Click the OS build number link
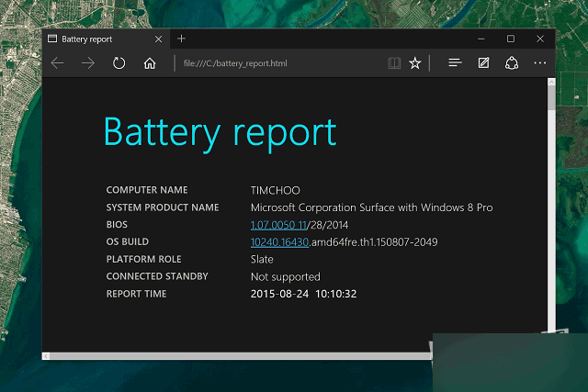This screenshot has width=588, height=392. coord(280,242)
